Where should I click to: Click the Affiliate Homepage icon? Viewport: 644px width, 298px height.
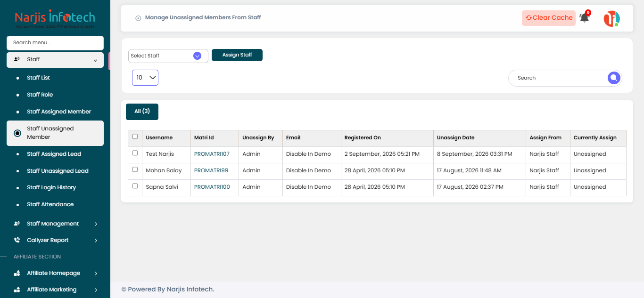pos(17,273)
